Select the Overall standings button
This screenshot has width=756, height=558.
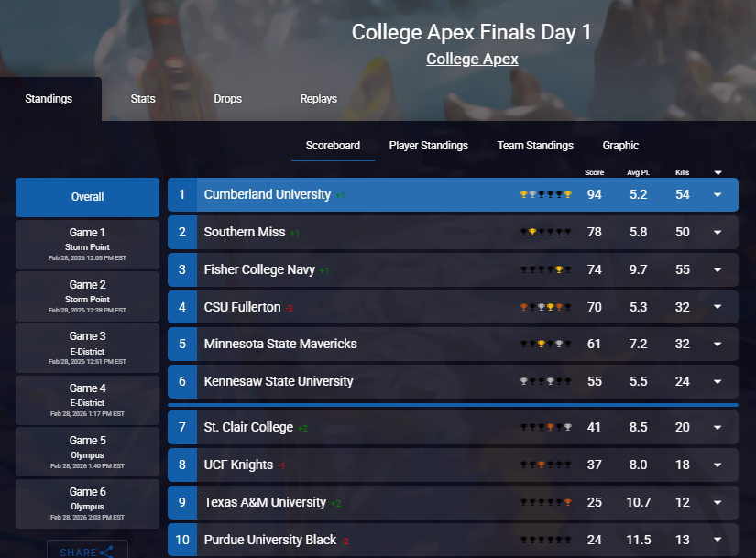pyautogui.click(x=87, y=197)
